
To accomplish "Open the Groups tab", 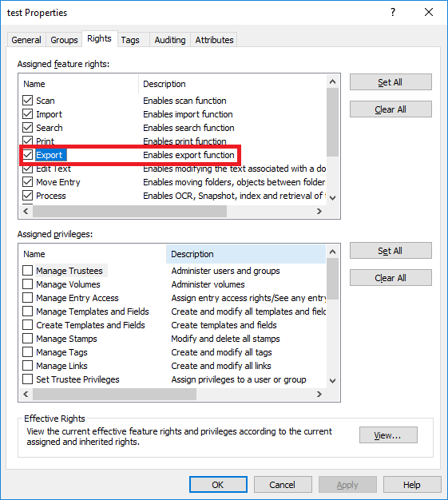I will click(x=64, y=40).
